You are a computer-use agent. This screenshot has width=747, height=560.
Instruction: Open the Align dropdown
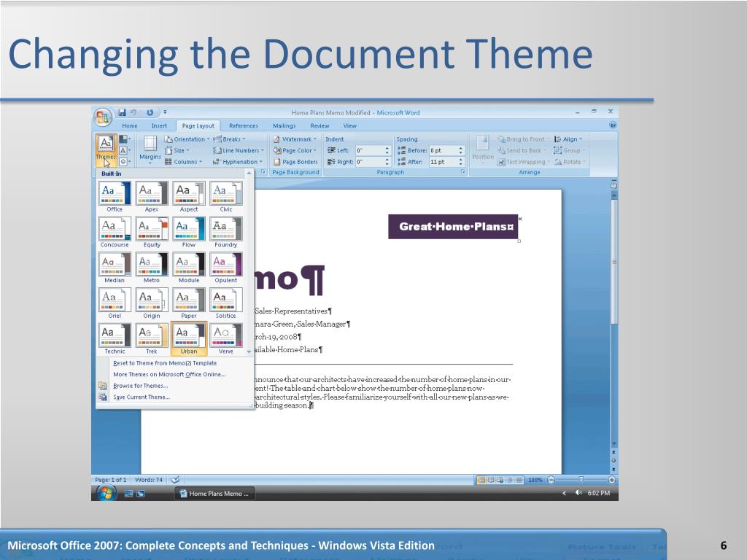tap(568, 139)
